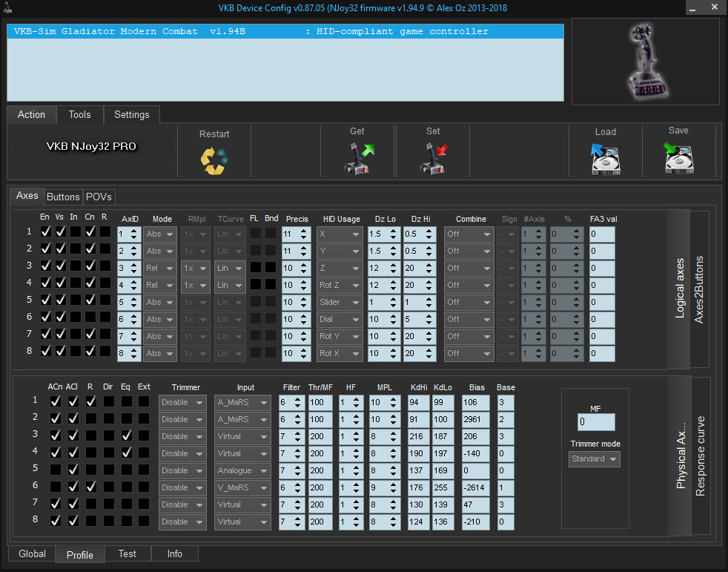
Task: Switch to the Buttons tab
Action: (63, 197)
